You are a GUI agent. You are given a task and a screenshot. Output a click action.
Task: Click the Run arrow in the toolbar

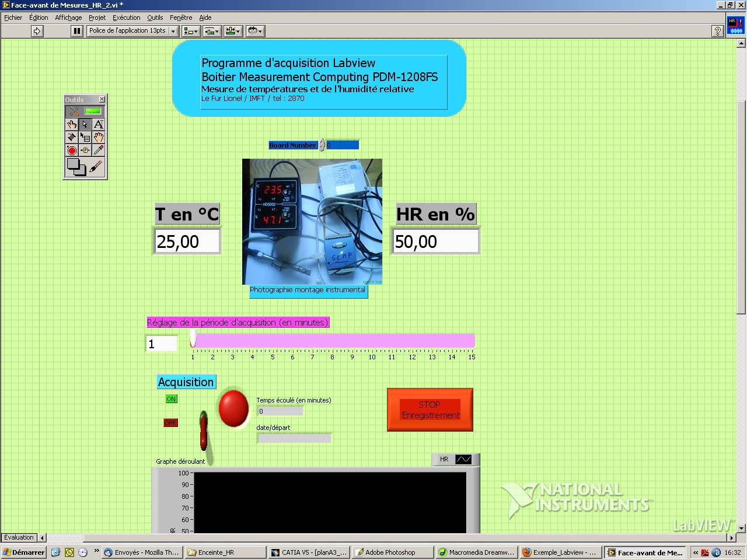pos(37,31)
